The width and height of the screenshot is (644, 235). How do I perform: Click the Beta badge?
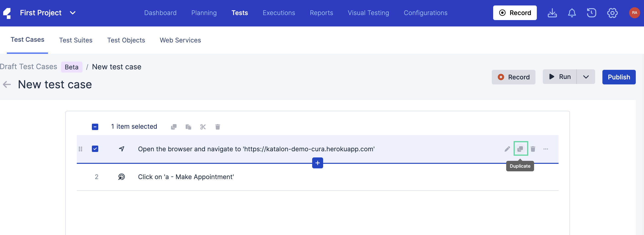coord(72,67)
